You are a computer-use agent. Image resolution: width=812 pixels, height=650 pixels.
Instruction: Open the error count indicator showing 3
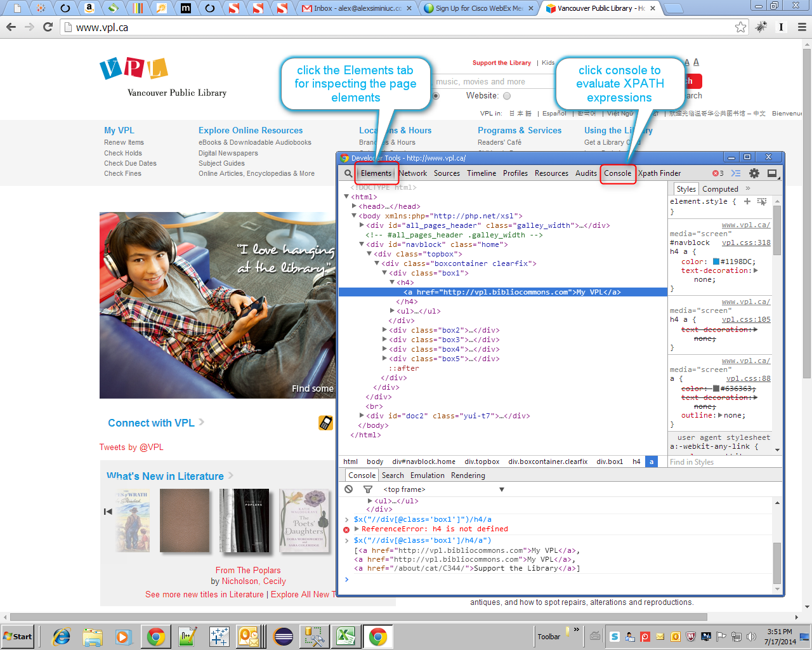718,173
